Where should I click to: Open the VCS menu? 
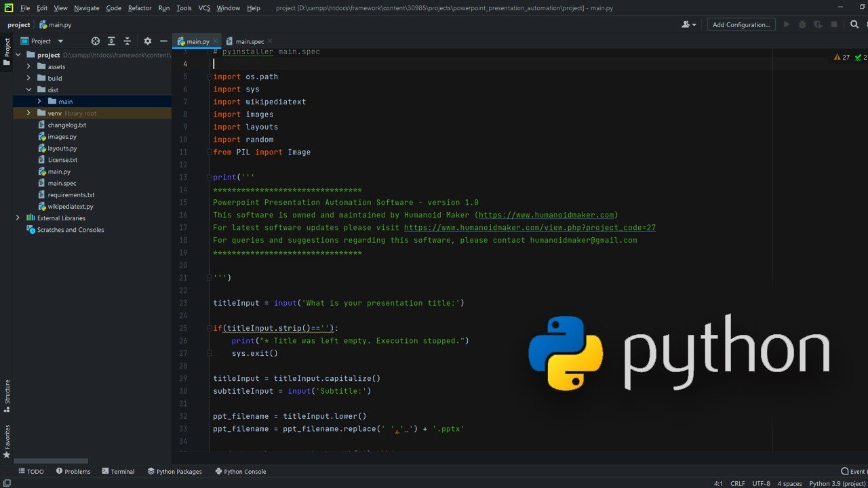pos(204,8)
